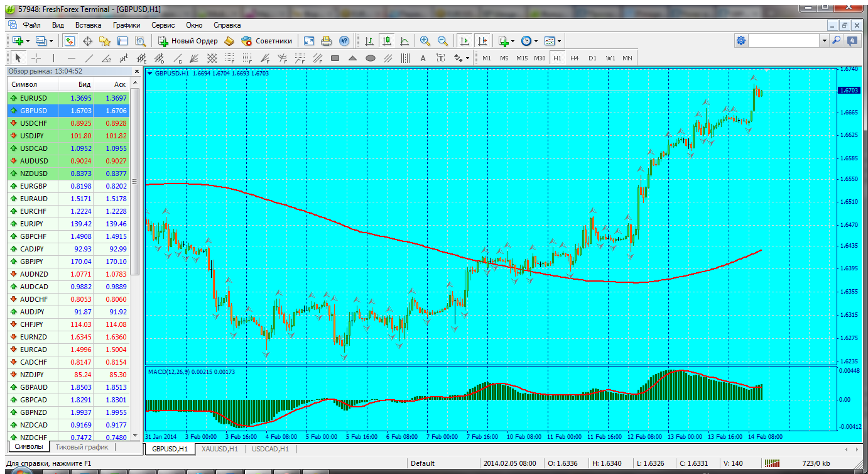Toggle Bar chart display mode
The height and width of the screenshot is (474, 868).
[369, 41]
